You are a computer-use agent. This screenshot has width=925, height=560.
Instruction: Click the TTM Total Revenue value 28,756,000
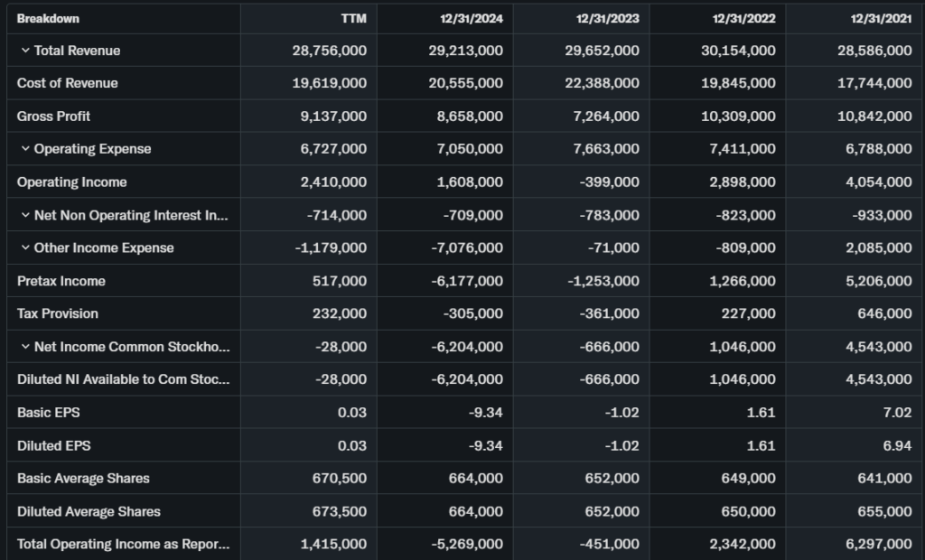(x=330, y=51)
